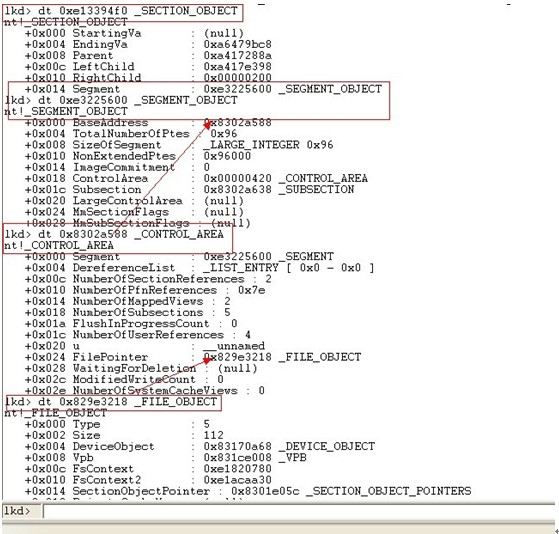Viewport: 559px width, 534px height.
Task: Click the 'dt 0x829e3218 _FILE_OBJECT' command line
Action: pyautogui.click(x=111, y=402)
